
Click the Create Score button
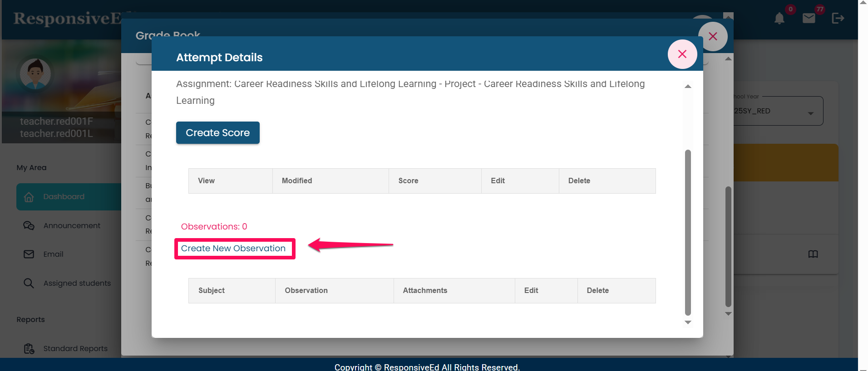[217, 133]
